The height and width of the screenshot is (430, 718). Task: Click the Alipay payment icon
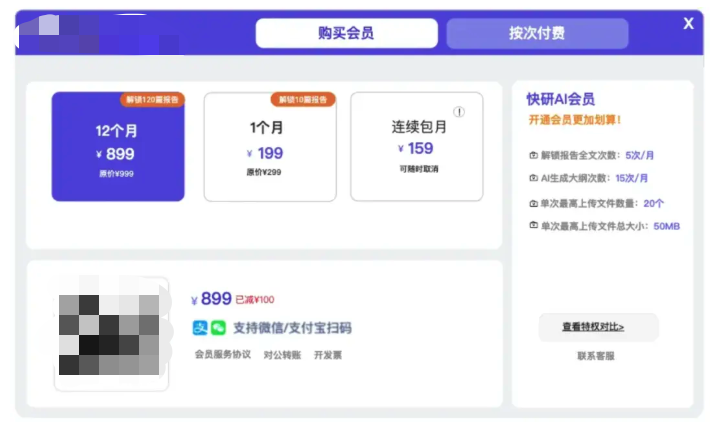point(200,328)
